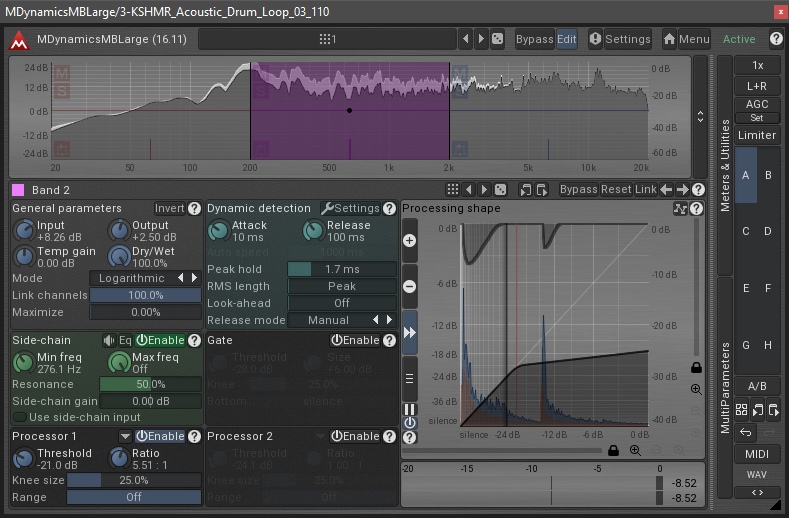
Task: Select next Mode after Logarithmic
Action: coord(195,278)
